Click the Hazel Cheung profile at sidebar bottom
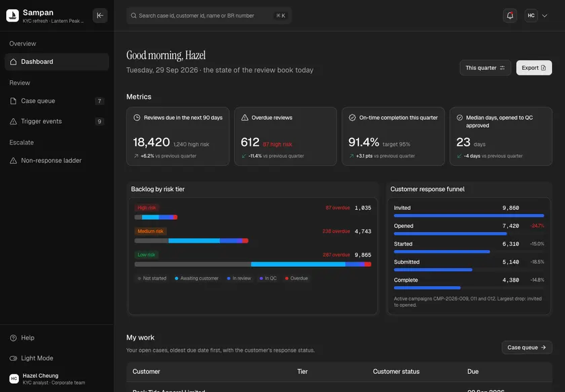Image resolution: width=565 pixels, height=392 pixels. (x=57, y=379)
